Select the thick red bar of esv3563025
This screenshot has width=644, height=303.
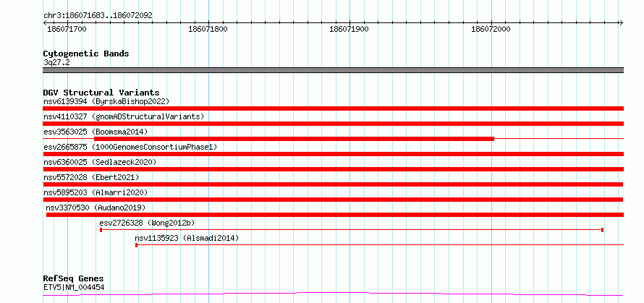click(x=294, y=139)
